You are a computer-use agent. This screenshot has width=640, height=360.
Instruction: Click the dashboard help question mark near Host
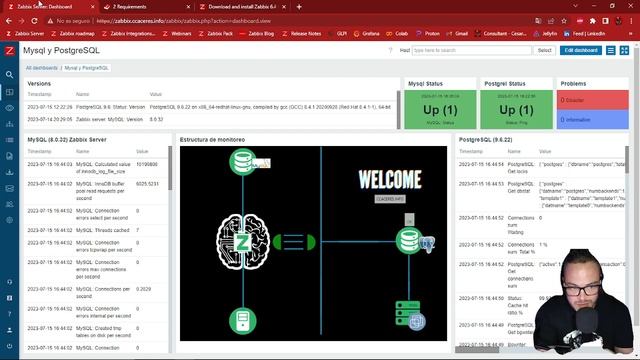[x=390, y=50]
